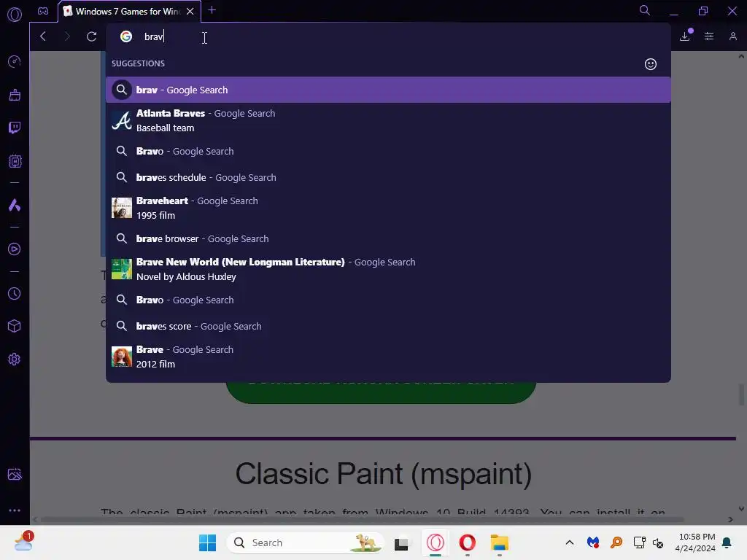Open sidebar three-dots more options

coord(15,510)
